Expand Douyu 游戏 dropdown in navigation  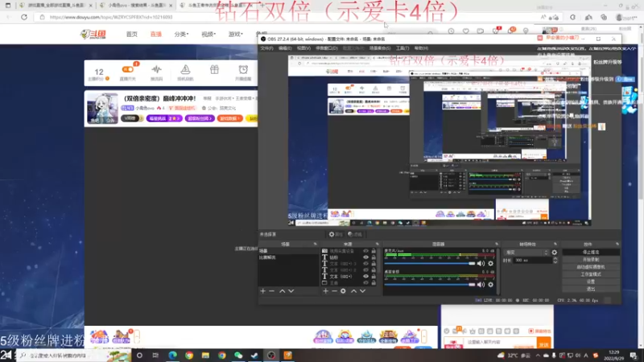click(235, 34)
